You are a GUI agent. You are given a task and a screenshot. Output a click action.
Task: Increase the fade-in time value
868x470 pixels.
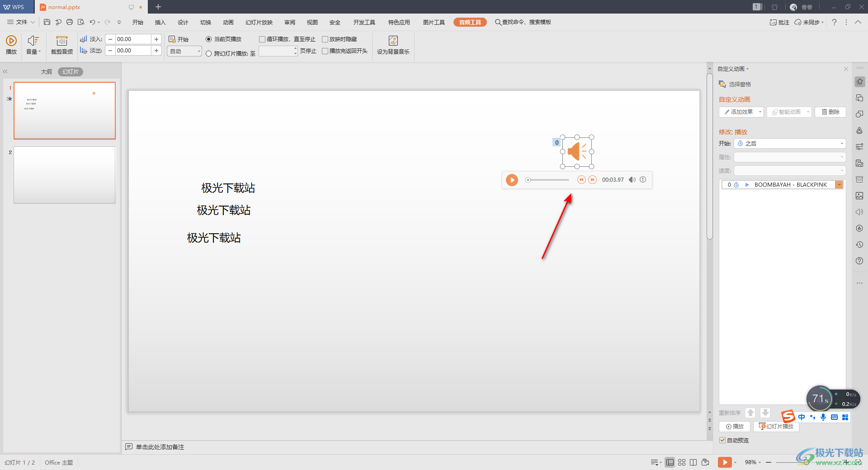156,39
